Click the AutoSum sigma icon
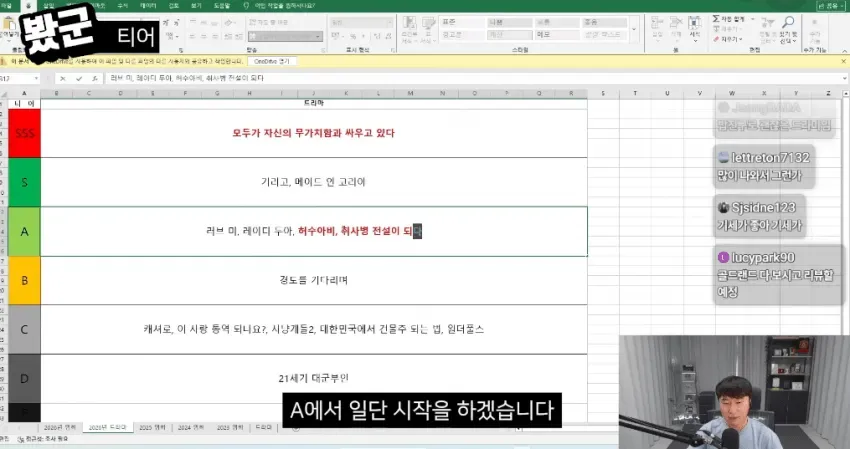850x449 pixels. click(717, 19)
